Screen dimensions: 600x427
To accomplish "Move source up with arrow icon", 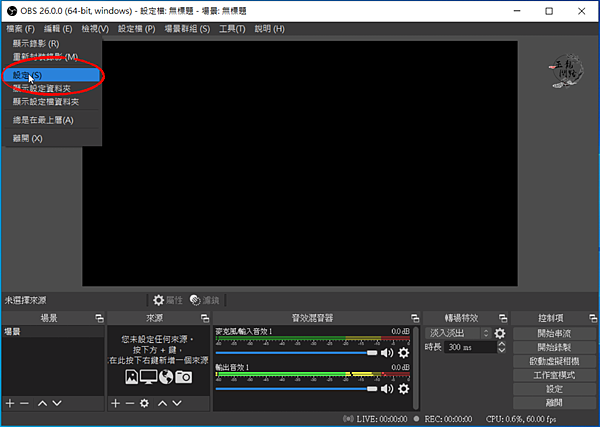I will point(163,403).
